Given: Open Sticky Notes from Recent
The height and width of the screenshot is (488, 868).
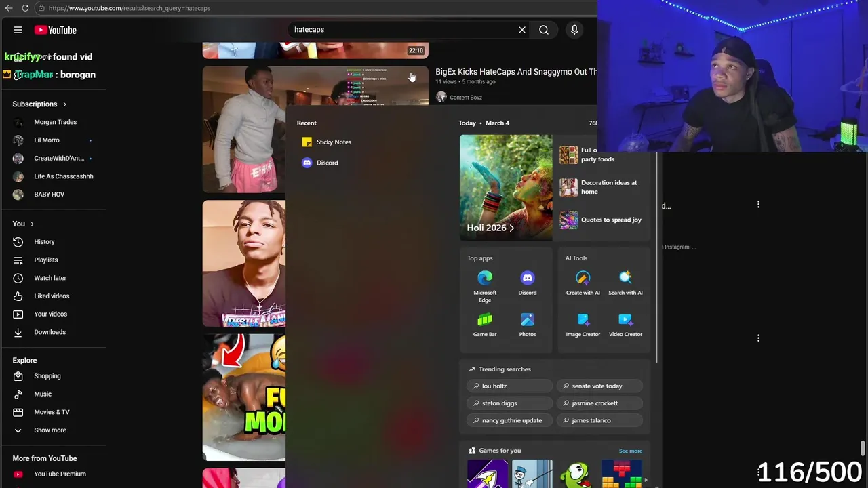Looking at the screenshot, I should point(334,142).
